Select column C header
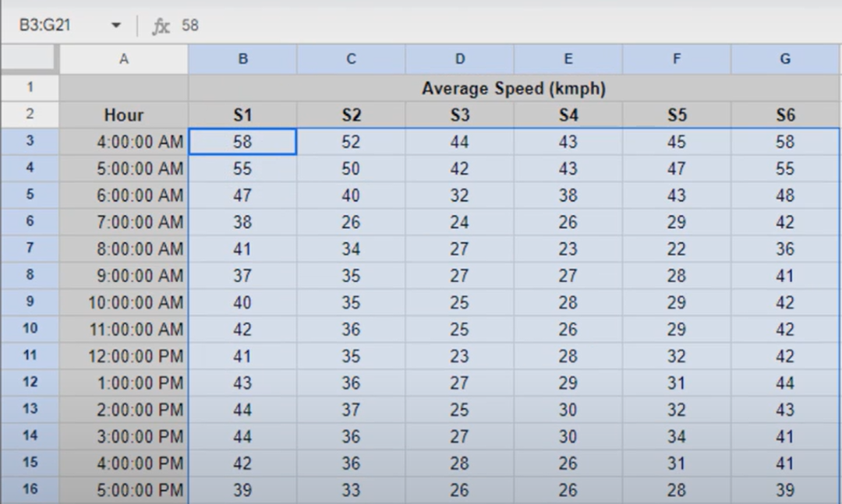This screenshot has width=842, height=504. pos(351,58)
